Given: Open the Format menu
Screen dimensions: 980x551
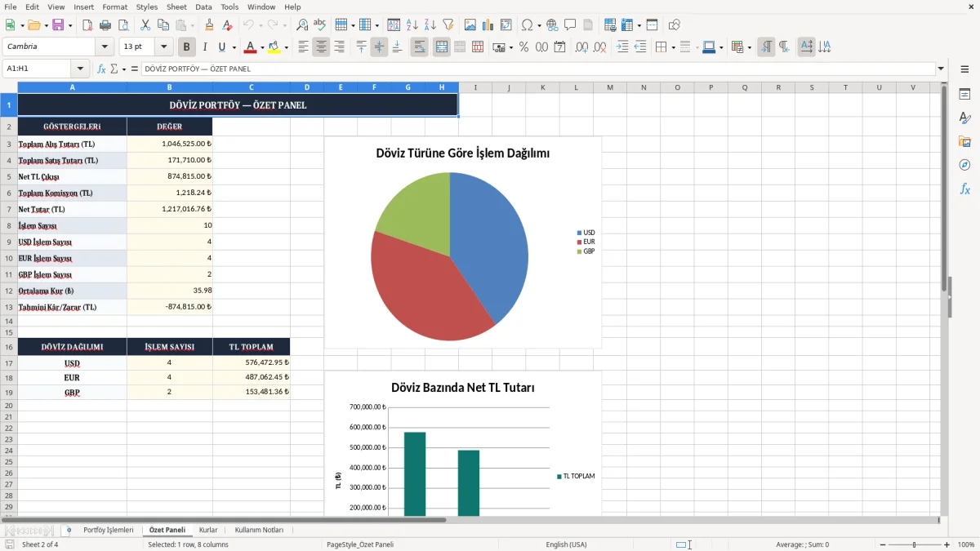Looking at the screenshot, I should [114, 7].
